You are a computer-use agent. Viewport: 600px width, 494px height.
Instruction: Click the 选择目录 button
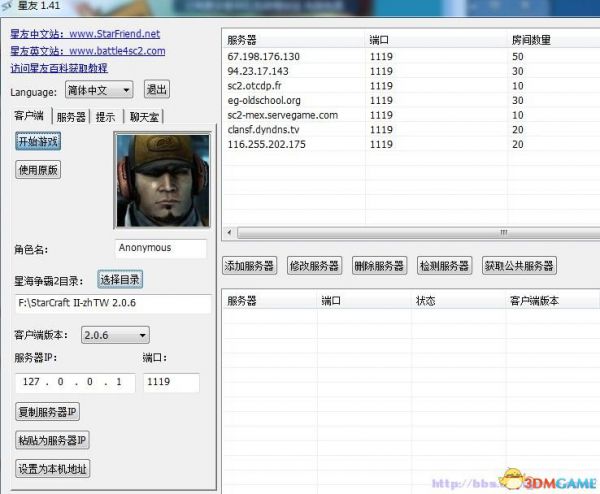coord(119,279)
